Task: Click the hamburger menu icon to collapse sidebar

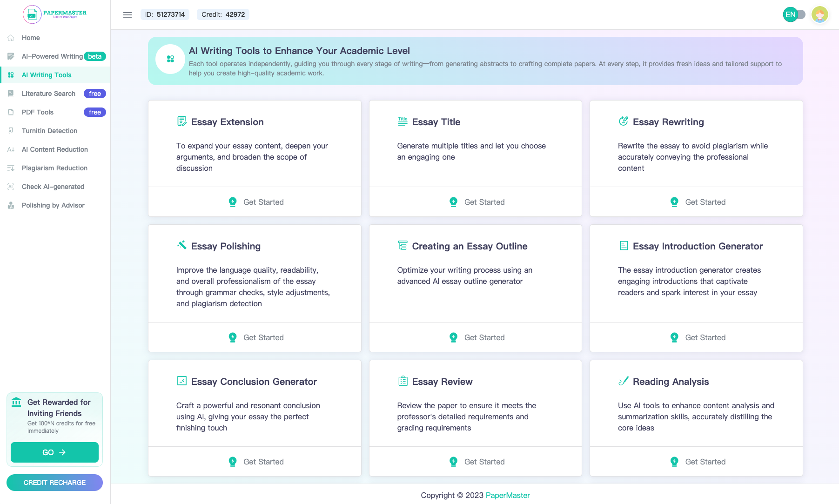Action: click(x=127, y=15)
